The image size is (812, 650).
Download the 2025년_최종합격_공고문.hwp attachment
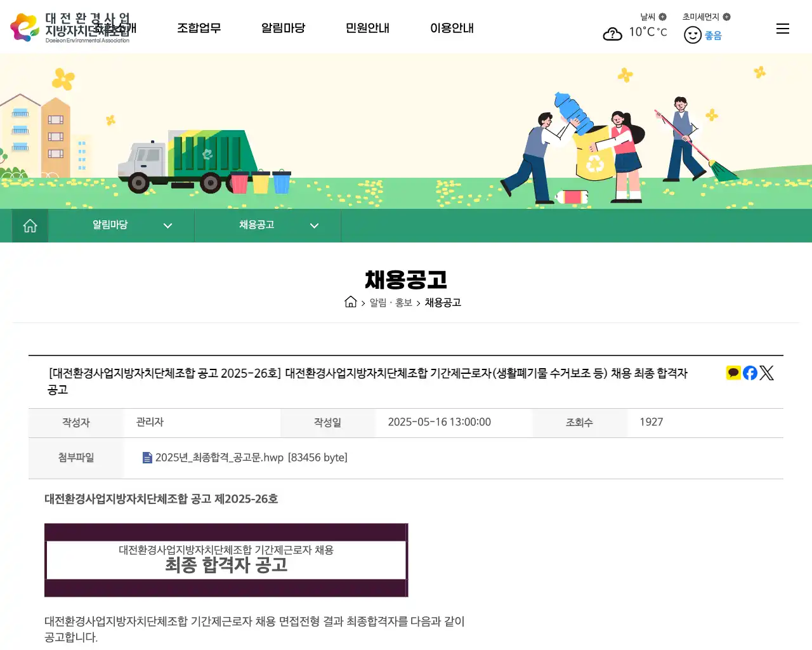click(x=219, y=457)
